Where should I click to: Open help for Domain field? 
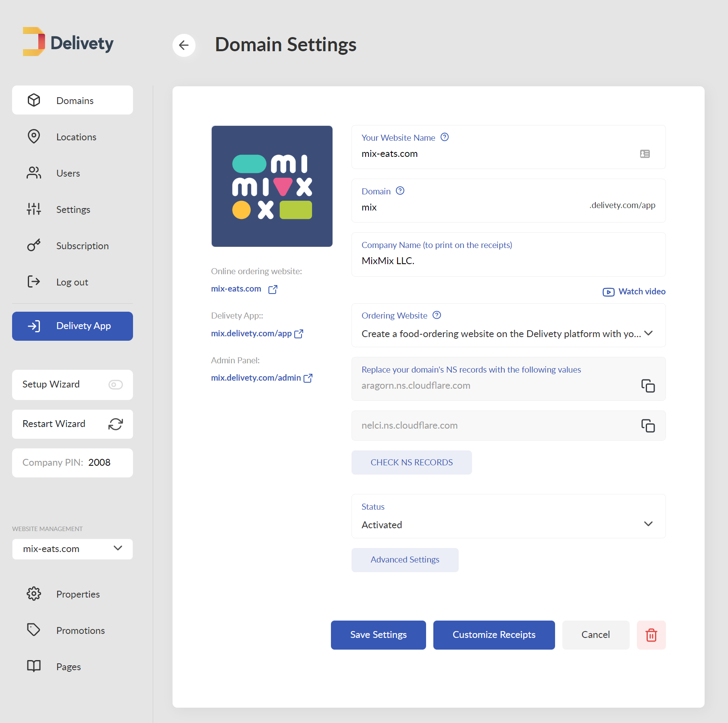tap(400, 191)
